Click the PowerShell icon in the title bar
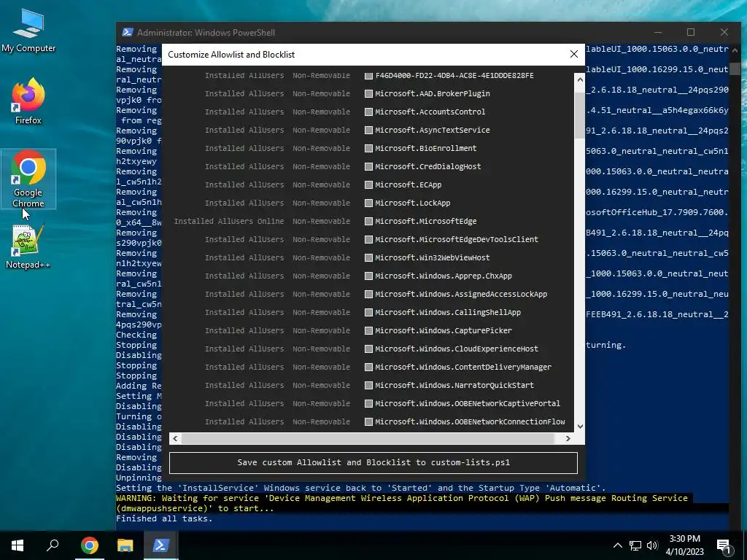 click(x=127, y=32)
